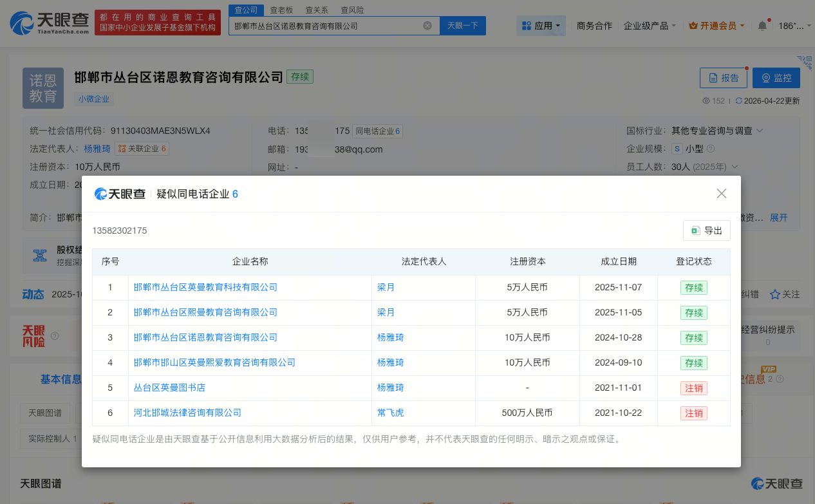Open 丛台区英曼图书店 link

[169, 387]
